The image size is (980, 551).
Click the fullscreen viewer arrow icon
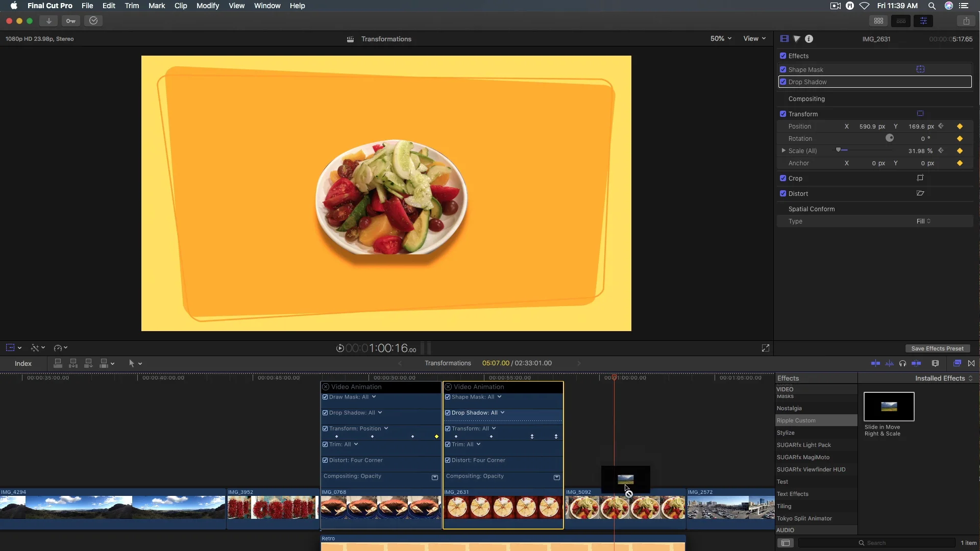point(766,348)
